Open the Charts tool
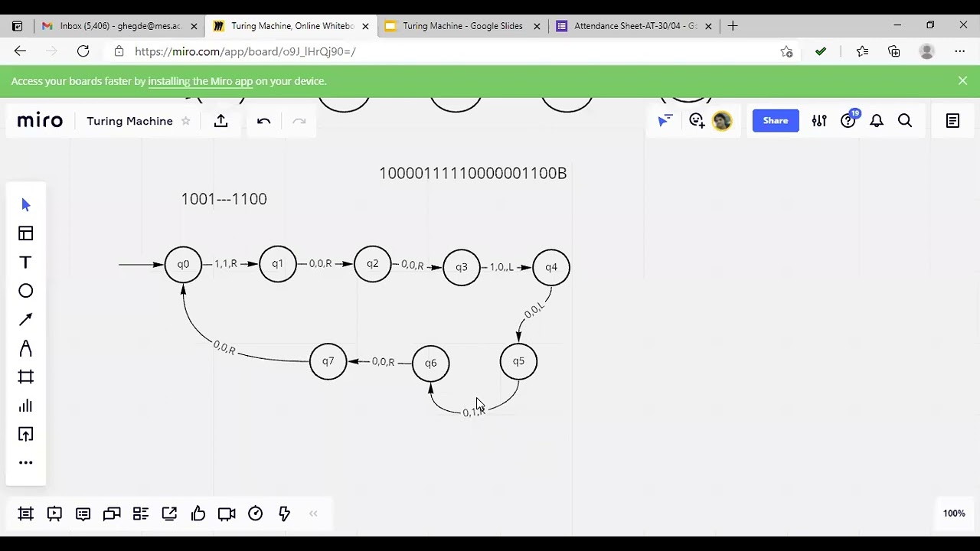Viewport: 980px width, 551px height. [26, 406]
